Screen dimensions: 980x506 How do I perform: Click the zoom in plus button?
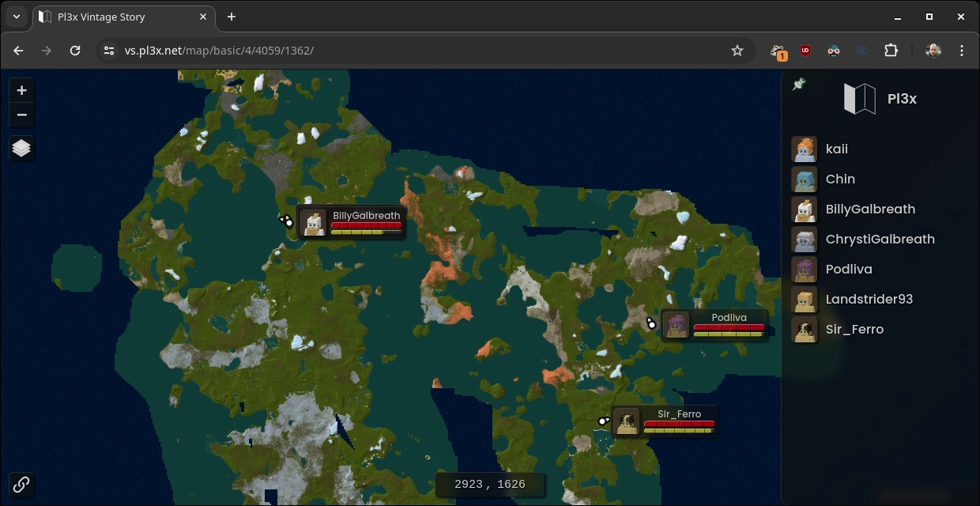[x=21, y=90]
